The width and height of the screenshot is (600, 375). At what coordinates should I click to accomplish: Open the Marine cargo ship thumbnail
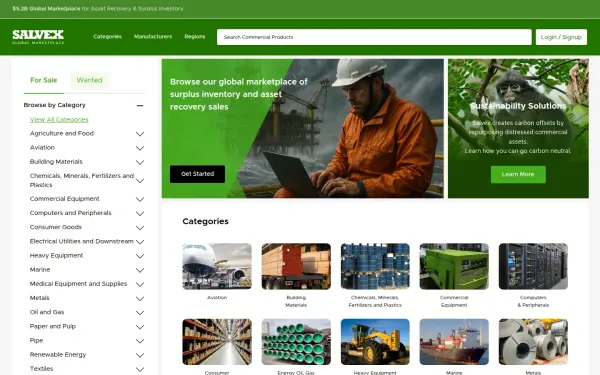pos(454,342)
